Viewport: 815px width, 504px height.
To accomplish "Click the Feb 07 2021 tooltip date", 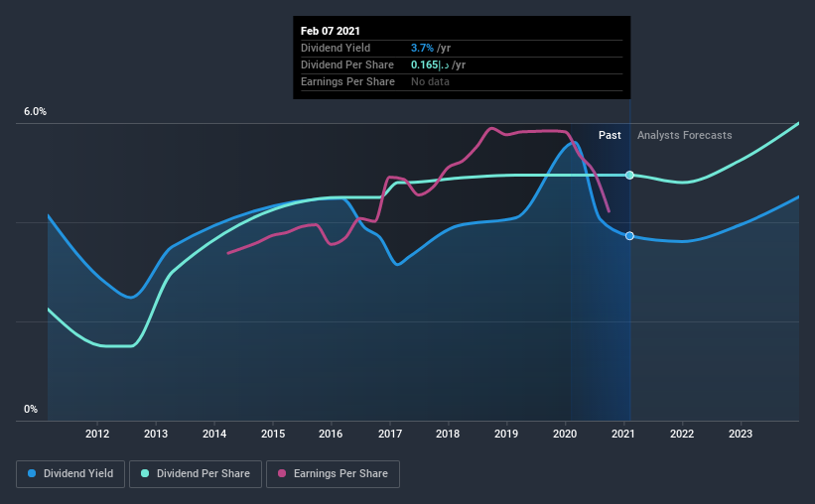I will click(x=330, y=31).
